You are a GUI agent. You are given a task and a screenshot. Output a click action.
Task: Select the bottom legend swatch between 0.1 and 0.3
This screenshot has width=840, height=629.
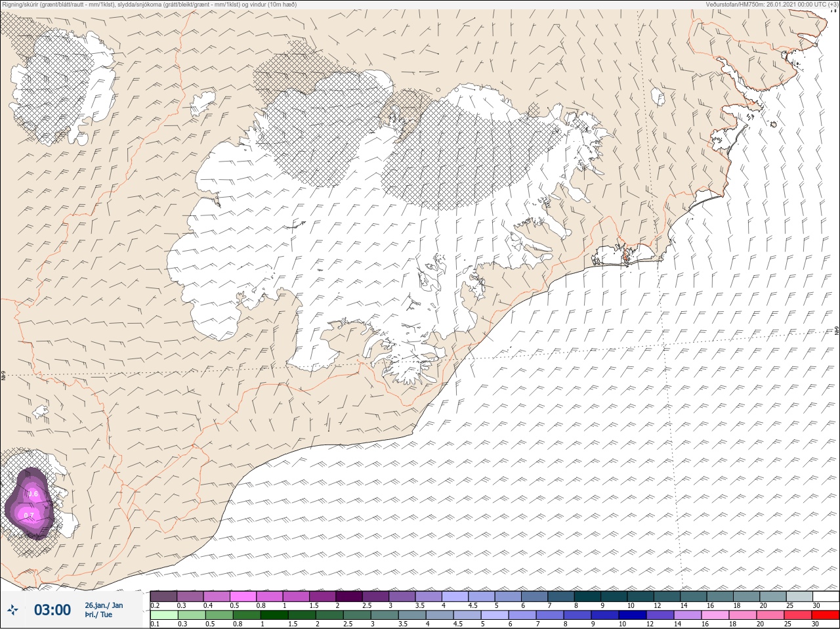163,615
